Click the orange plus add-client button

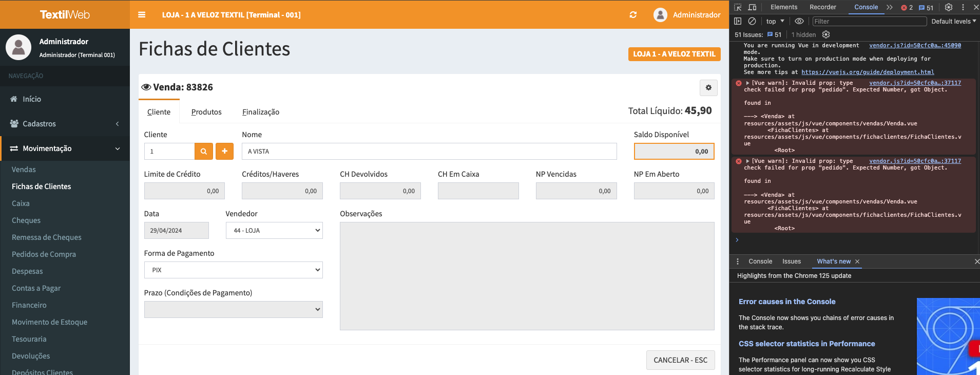pyautogui.click(x=224, y=152)
